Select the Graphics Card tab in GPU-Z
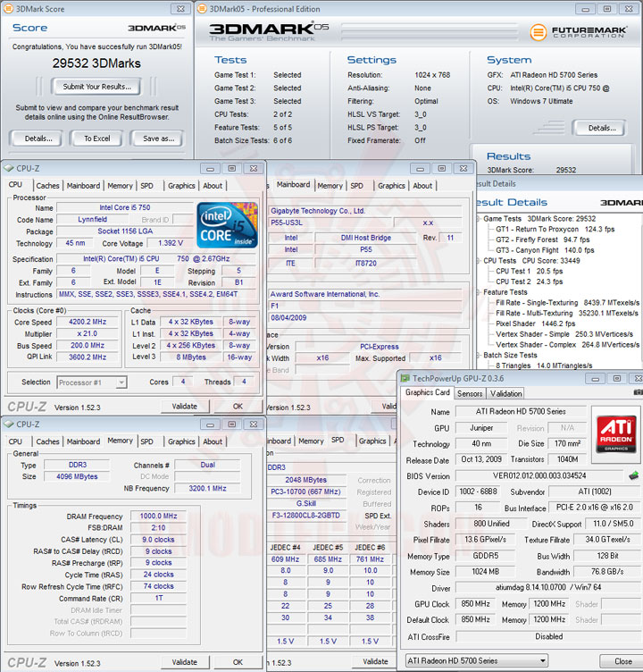Viewport: 643px width, 672px height. (428, 392)
